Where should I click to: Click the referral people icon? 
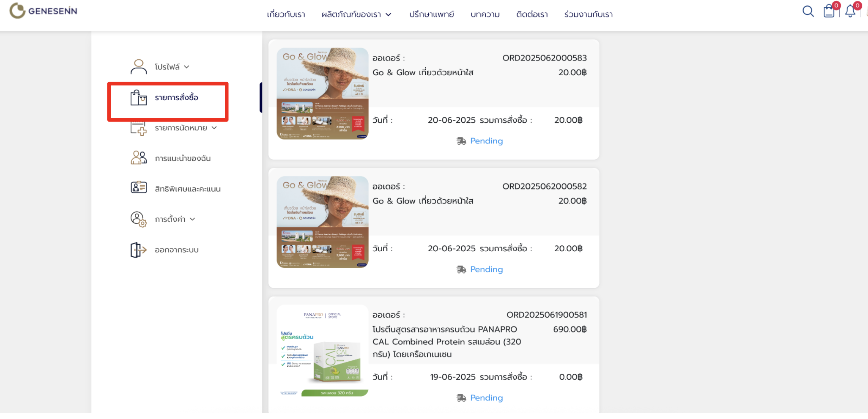(x=139, y=157)
